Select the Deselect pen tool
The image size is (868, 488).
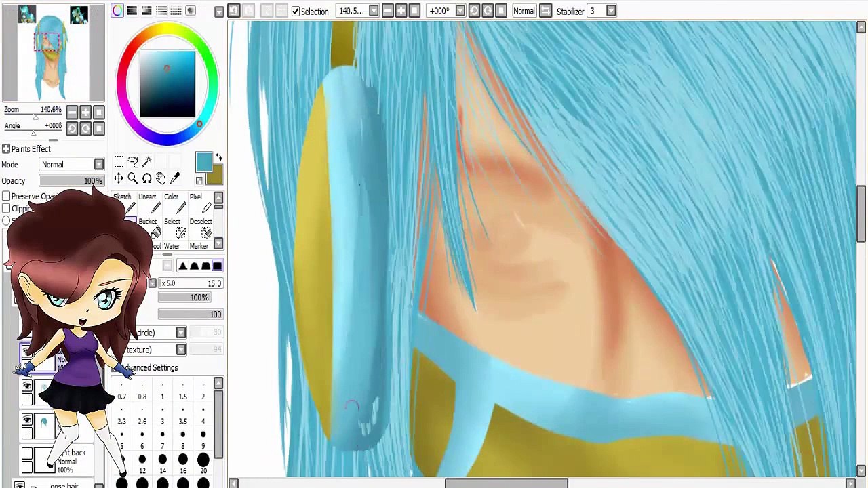click(x=201, y=228)
